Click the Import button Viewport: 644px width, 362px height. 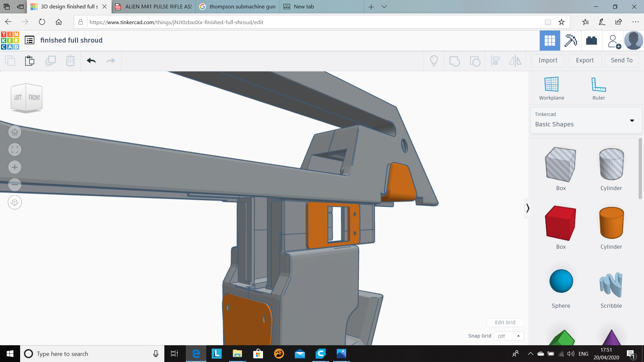pyautogui.click(x=548, y=60)
